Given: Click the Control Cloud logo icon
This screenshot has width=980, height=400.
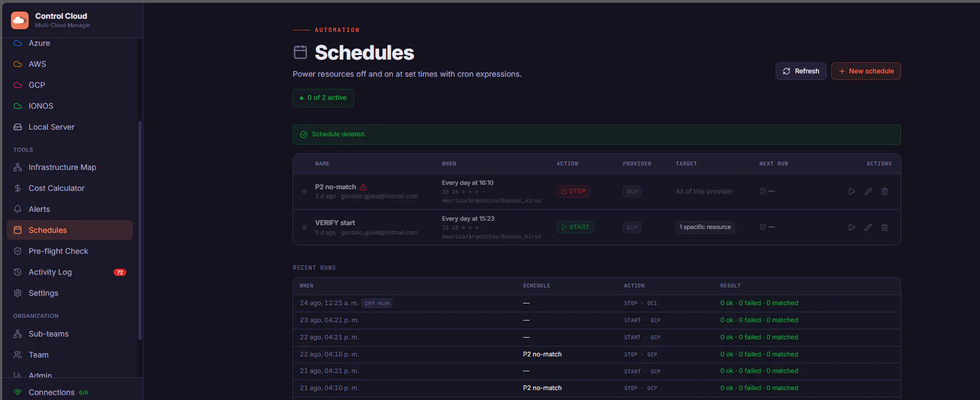Looking at the screenshot, I should click(x=20, y=20).
